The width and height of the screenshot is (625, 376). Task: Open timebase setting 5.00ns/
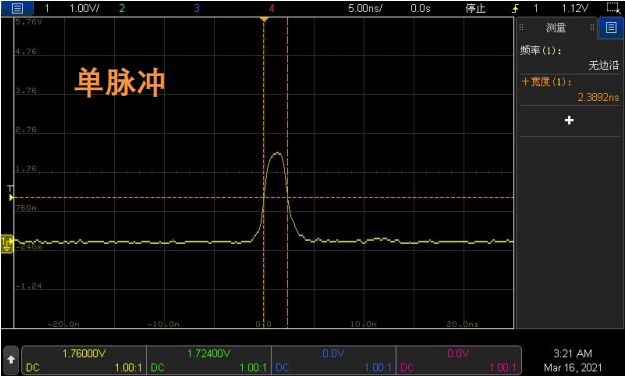tap(365, 8)
